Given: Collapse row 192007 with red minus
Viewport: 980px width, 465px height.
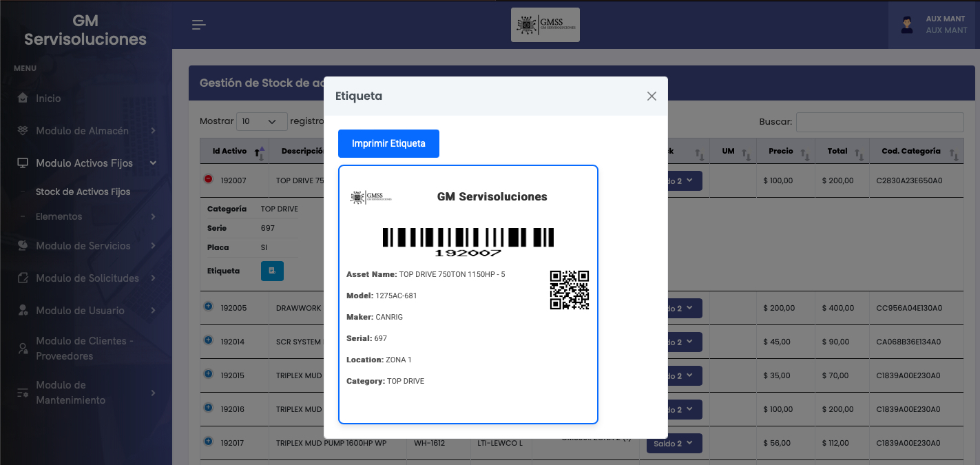Looking at the screenshot, I should (x=209, y=179).
